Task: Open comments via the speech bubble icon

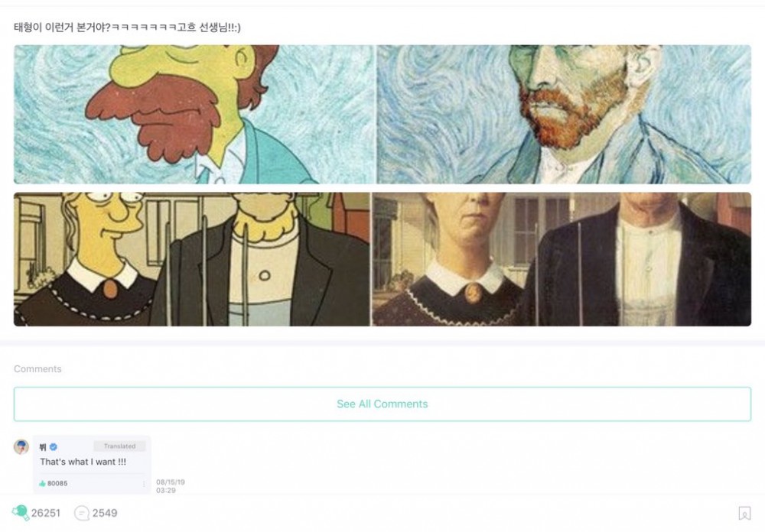Action: 82,513
